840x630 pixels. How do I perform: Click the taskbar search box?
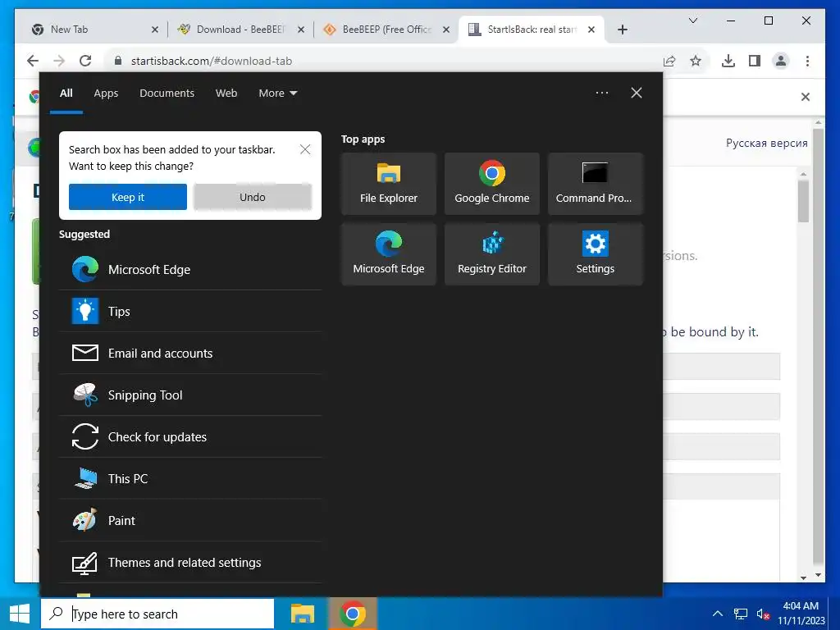point(157,614)
